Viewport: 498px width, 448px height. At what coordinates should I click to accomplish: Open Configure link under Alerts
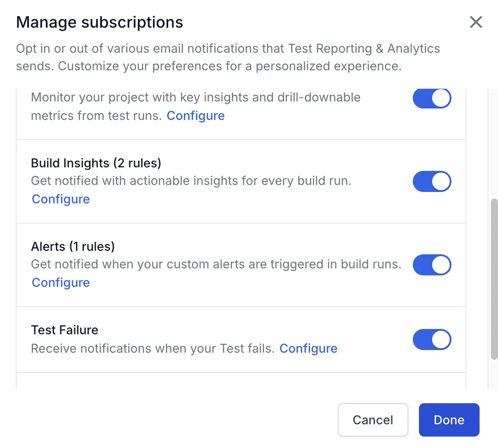click(x=61, y=282)
